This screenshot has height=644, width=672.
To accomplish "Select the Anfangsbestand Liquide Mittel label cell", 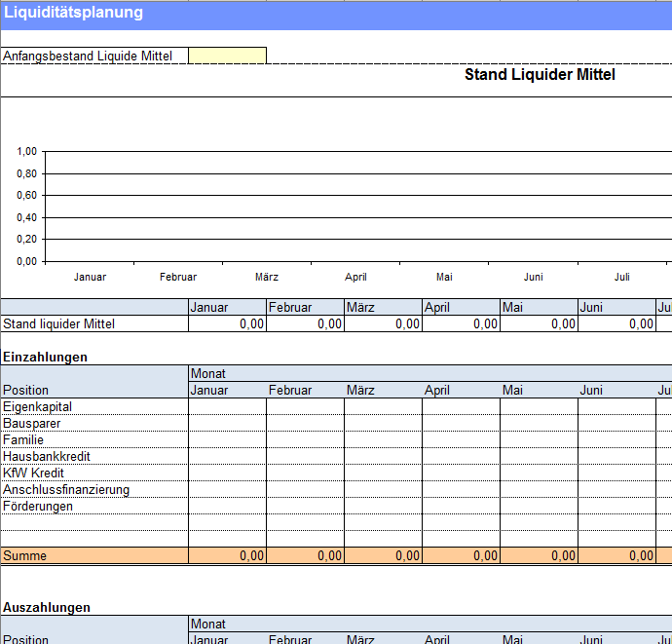I will click(x=88, y=56).
